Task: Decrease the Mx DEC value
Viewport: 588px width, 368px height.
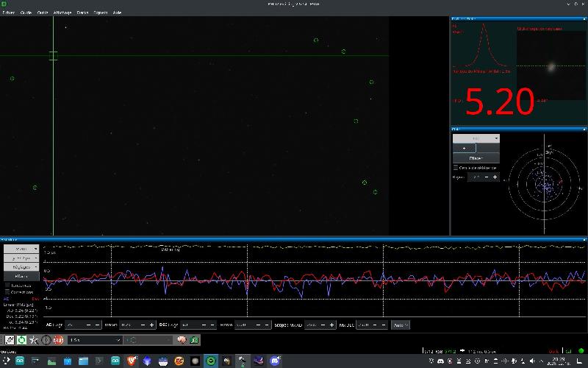Action: pos(375,325)
